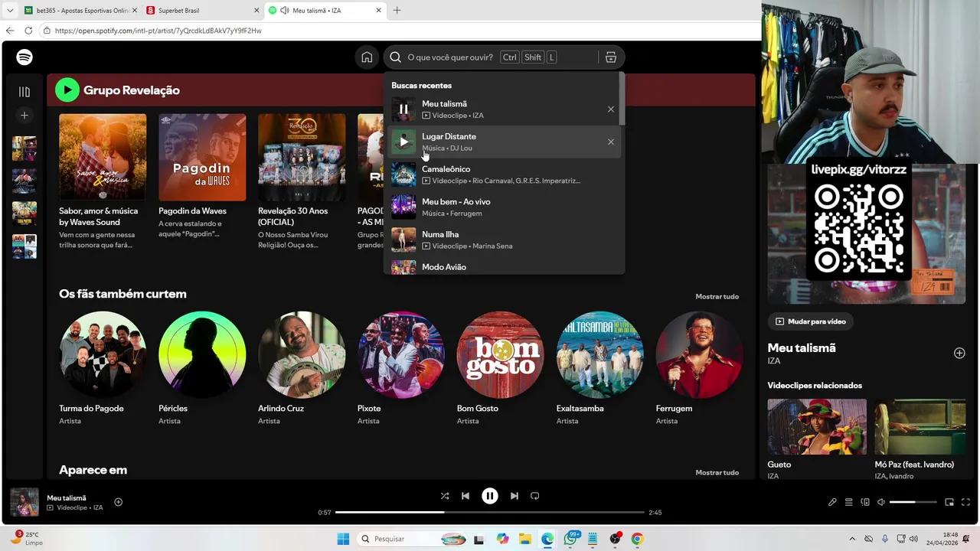
Task: Open the Browse icon in search bar
Action: (610, 57)
